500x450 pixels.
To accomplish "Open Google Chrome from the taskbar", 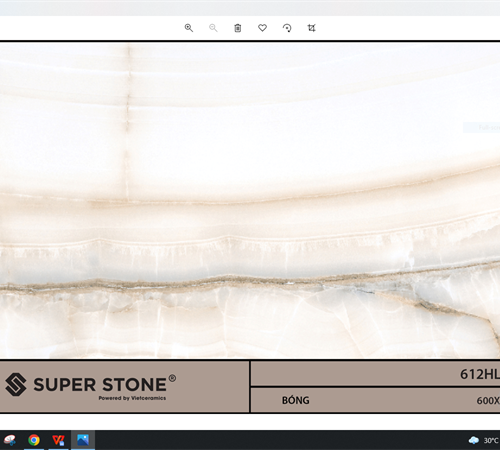I will pyautogui.click(x=34, y=440).
